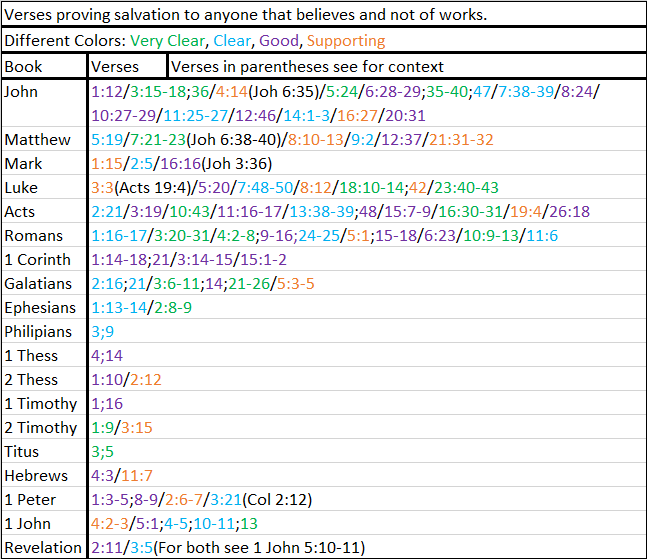The image size is (647, 559).
Task: Select the '1 Peter' book cell
Action: (45, 498)
